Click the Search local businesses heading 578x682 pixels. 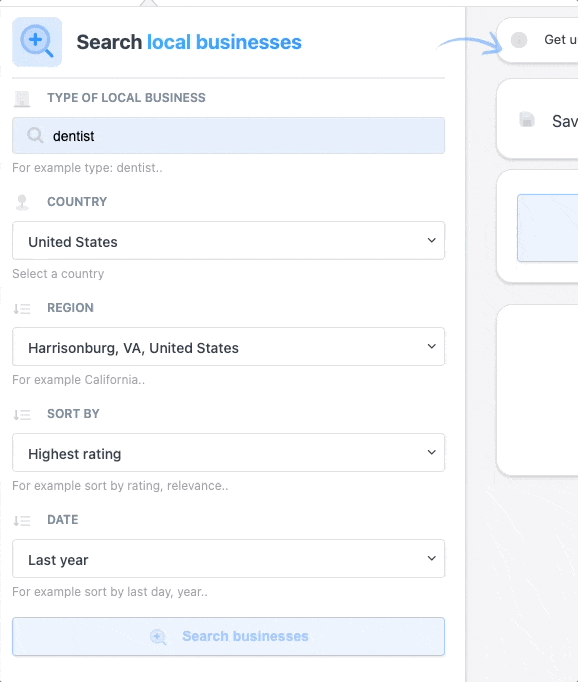189,42
